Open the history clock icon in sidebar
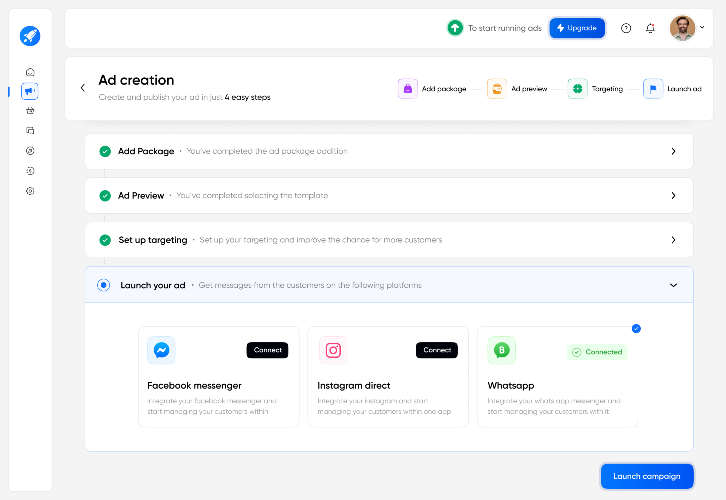 point(30,171)
